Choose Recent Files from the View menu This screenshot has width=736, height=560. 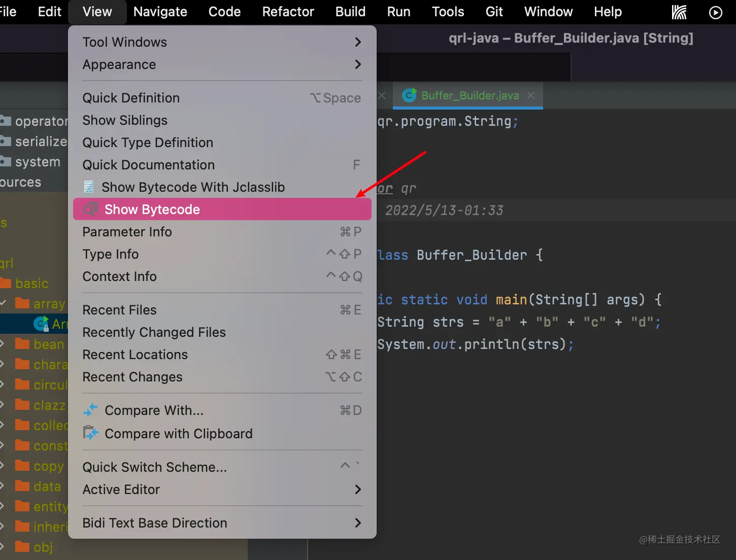coord(120,310)
